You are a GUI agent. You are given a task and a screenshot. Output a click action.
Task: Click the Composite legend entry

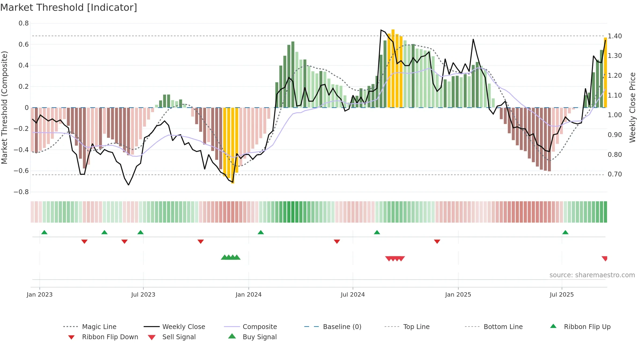point(250,327)
